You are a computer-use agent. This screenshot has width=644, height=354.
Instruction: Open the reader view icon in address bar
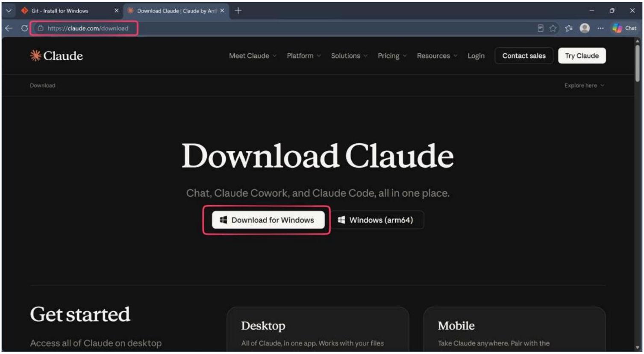tap(541, 28)
